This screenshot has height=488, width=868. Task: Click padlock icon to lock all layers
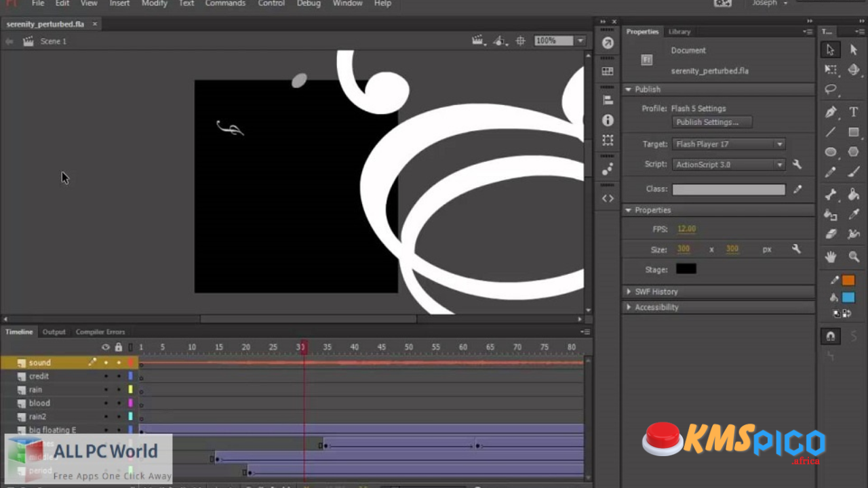[119, 347]
